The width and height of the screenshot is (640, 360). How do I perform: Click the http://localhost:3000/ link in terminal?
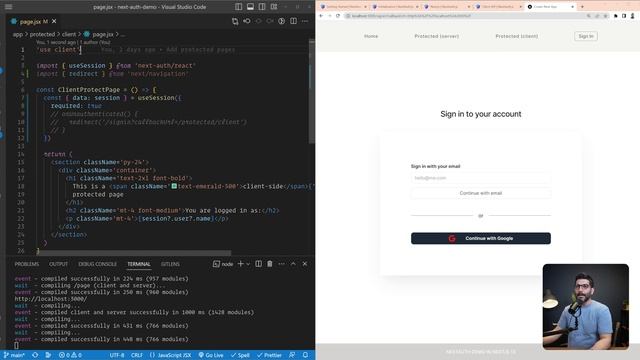[x=51, y=299]
